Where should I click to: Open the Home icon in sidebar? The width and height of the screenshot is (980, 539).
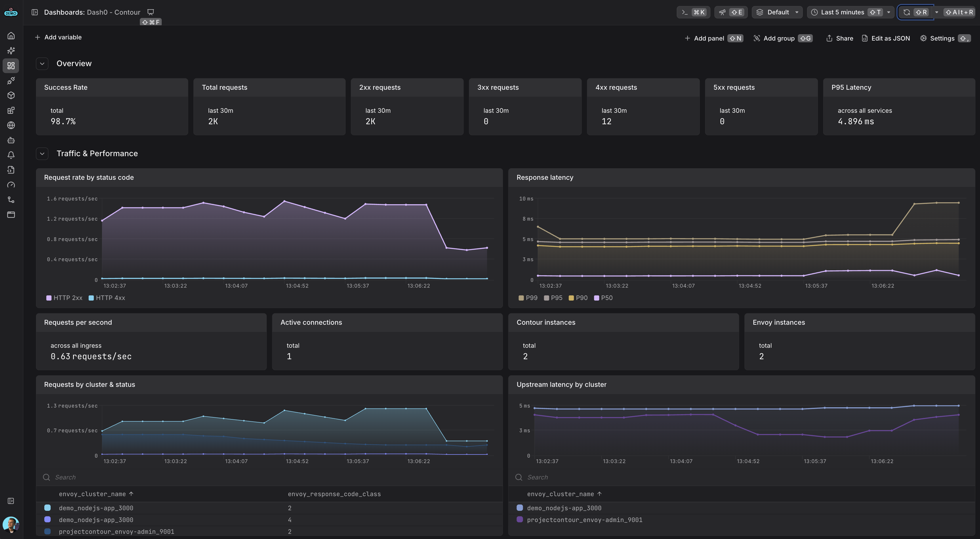click(11, 36)
